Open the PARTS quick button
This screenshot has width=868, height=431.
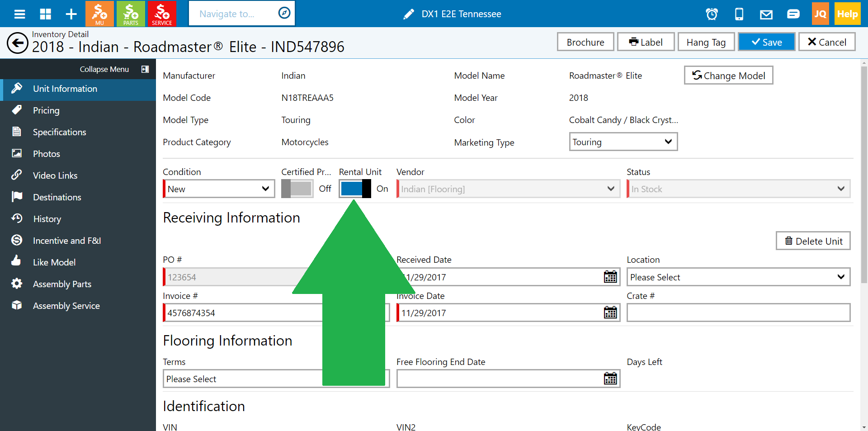tap(131, 14)
